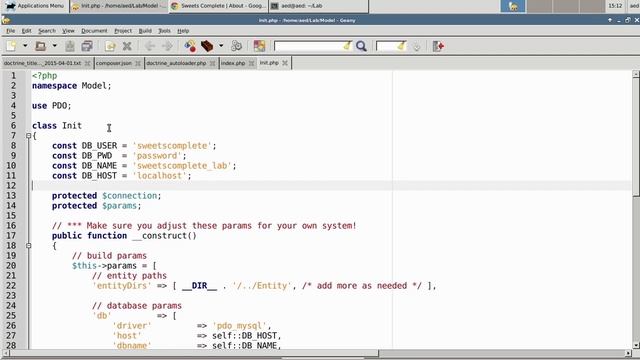Image resolution: width=640 pixels, height=360 pixels.
Task: Switch to the index.php tab
Action: tap(233, 63)
